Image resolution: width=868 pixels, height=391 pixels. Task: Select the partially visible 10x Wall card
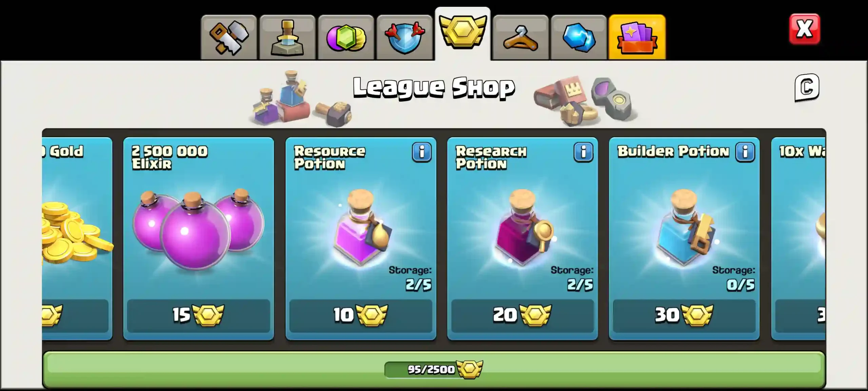coord(798,239)
